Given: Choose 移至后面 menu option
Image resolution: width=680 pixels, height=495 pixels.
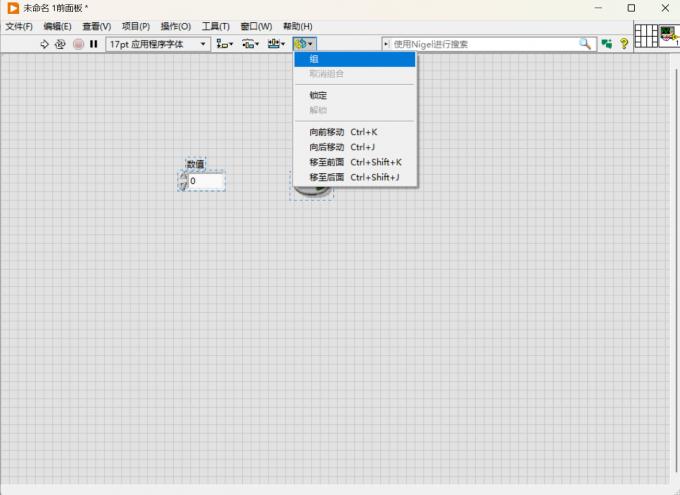Looking at the screenshot, I should tap(355, 177).
